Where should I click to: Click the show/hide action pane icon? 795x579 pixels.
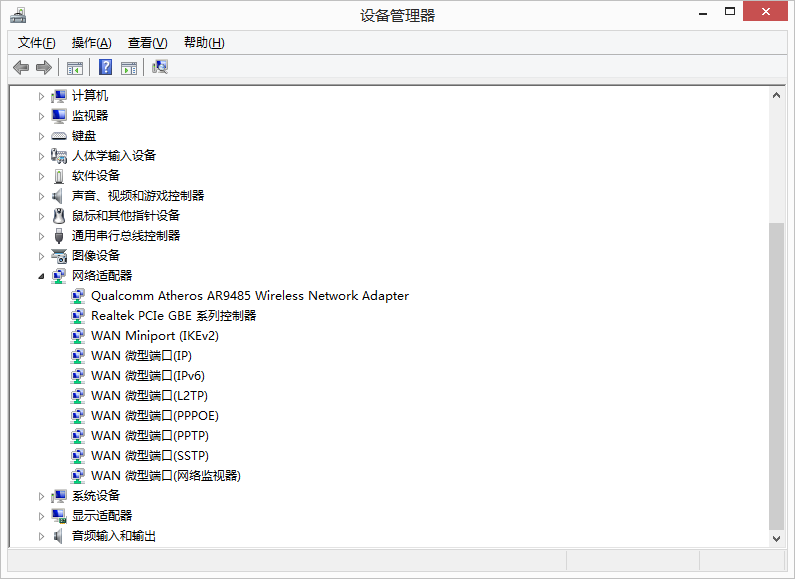point(129,67)
